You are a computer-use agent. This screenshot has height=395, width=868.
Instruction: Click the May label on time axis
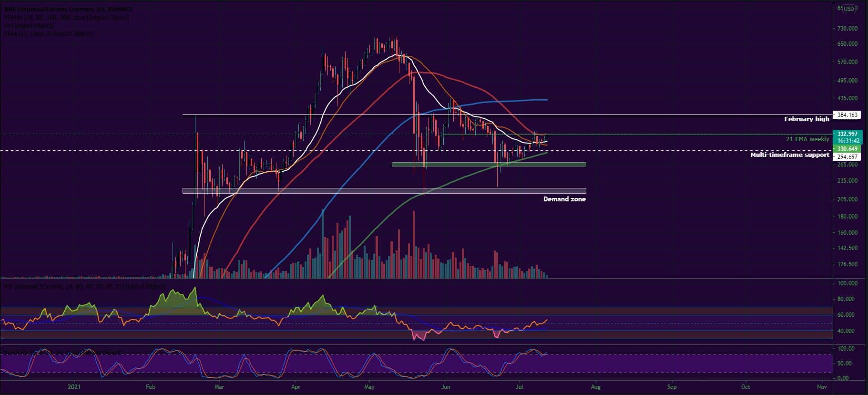coord(370,387)
